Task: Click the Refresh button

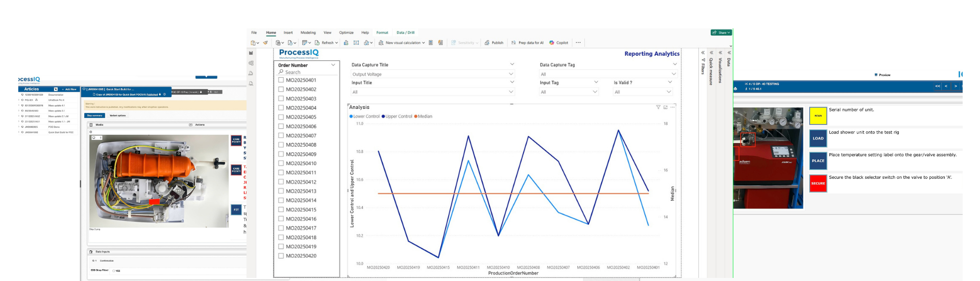Action: (x=327, y=43)
